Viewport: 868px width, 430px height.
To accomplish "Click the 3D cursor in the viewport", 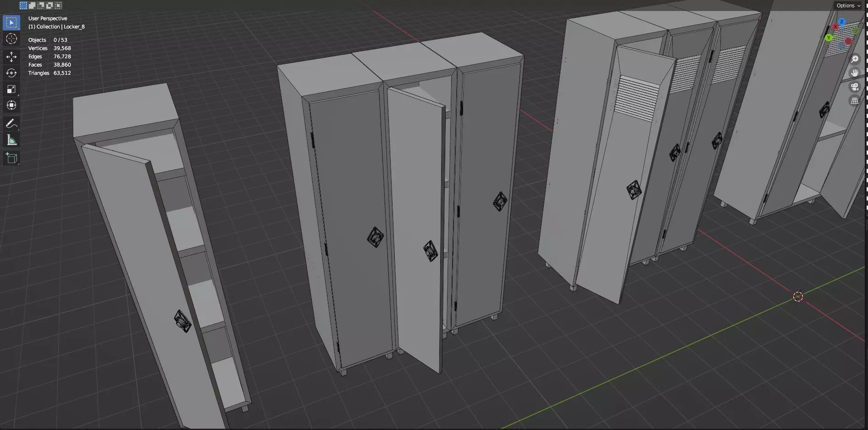I will tap(798, 297).
